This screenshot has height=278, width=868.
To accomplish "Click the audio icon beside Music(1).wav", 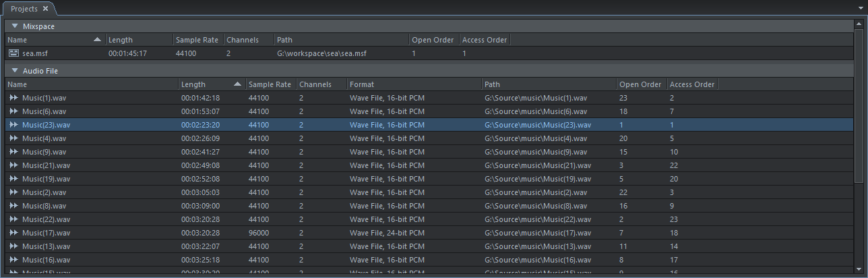I will [13, 98].
